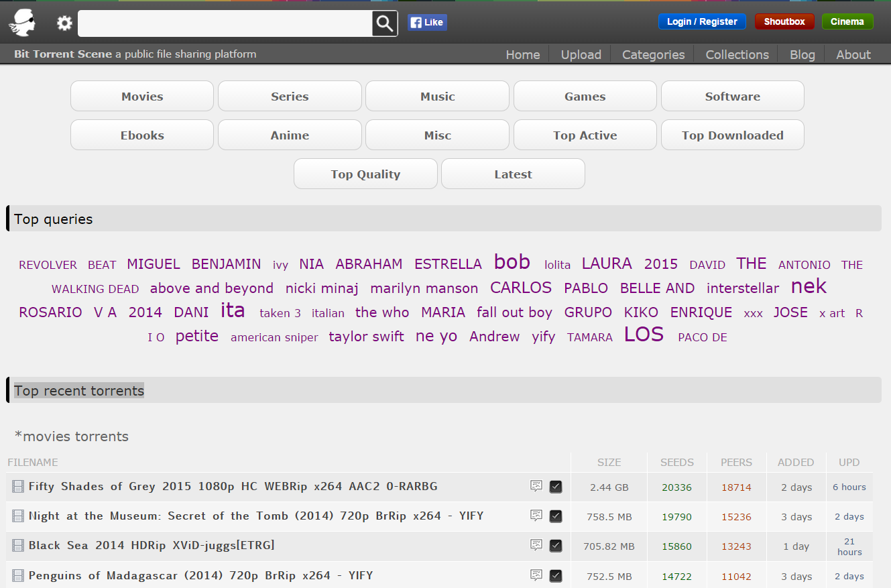Screen dimensions: 891x588
Task: Open comments icon for Black Sea 2014
Action: 536,545
